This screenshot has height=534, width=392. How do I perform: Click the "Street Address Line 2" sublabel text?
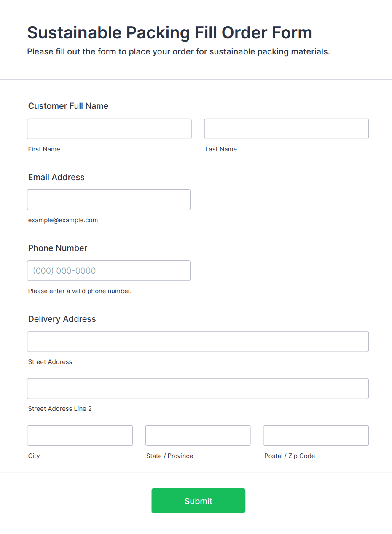60,409
